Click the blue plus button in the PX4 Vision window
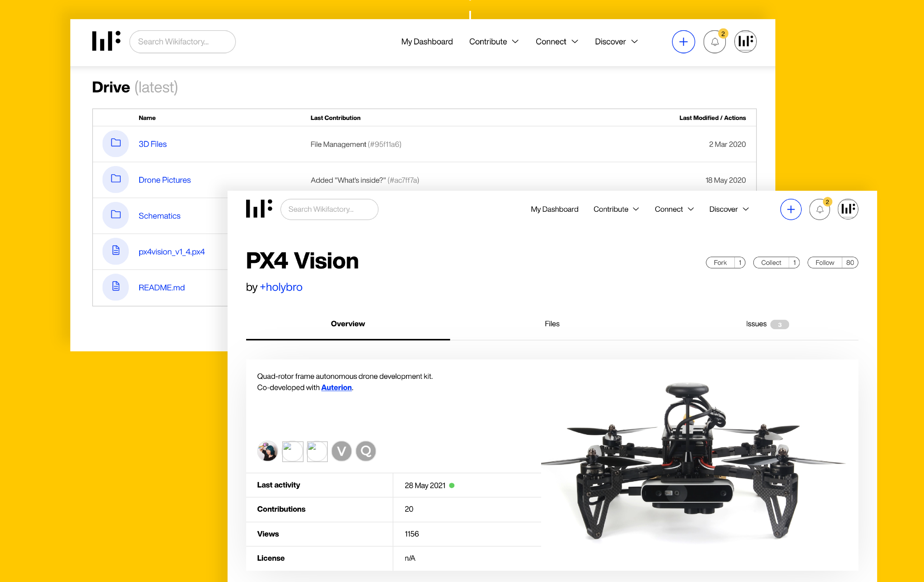Screen dimensions: 924x582 click(x=790, y=209)
